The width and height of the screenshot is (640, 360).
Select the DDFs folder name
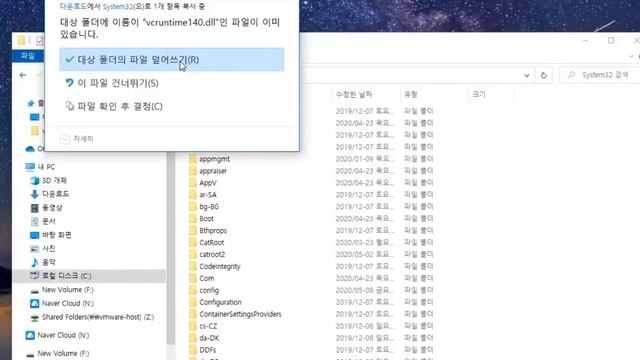pyautogui.click(x=208, y=350)
